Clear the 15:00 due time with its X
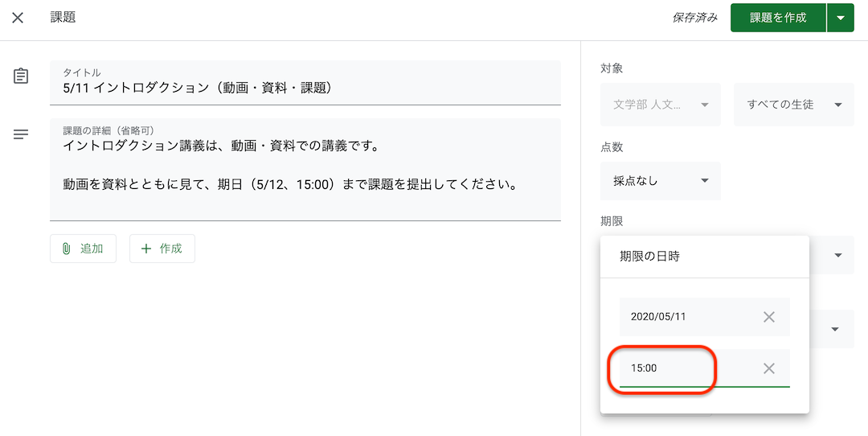The image size is (868, 436). (x=769, y=368)
